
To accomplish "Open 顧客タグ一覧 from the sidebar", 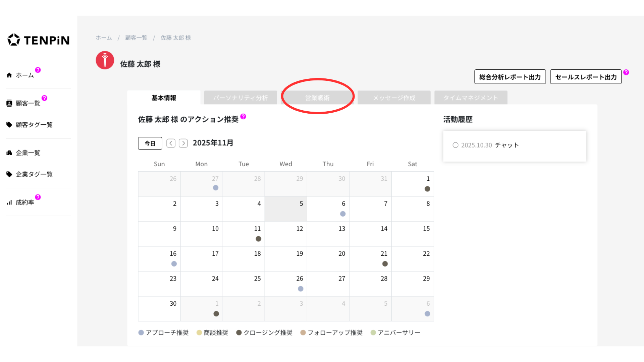I will [x=34, y=125].
